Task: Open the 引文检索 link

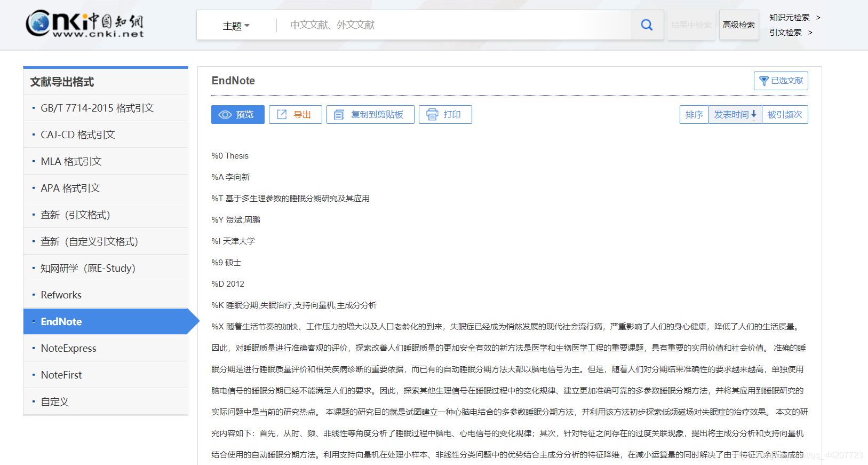Action: pyautogui.click(x=790, y=33)
